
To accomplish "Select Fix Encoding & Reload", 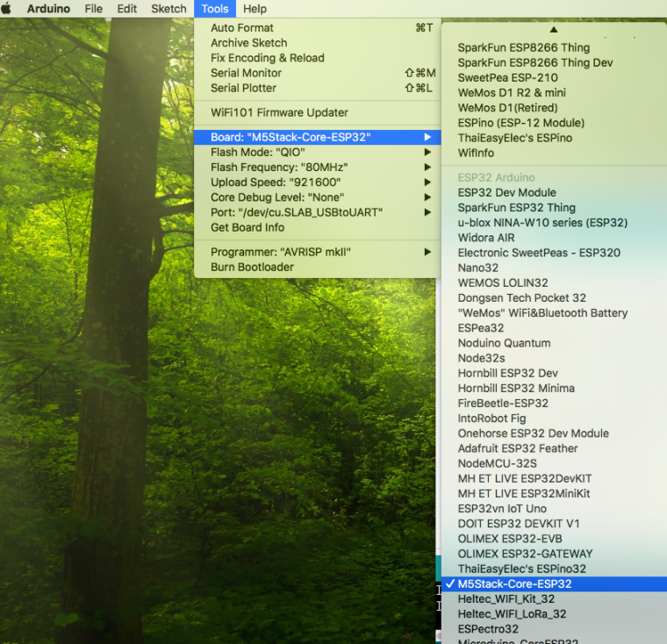I will tap(318, 58).
